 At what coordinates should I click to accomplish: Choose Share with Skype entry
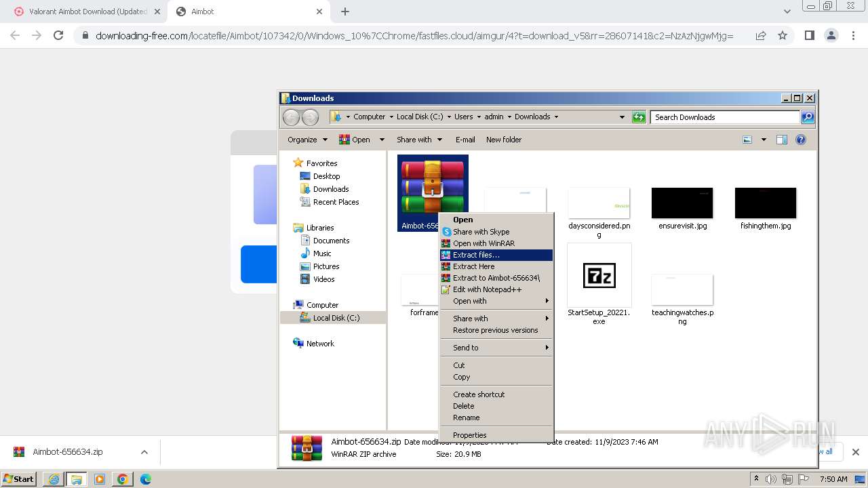(x=496, y=232)
